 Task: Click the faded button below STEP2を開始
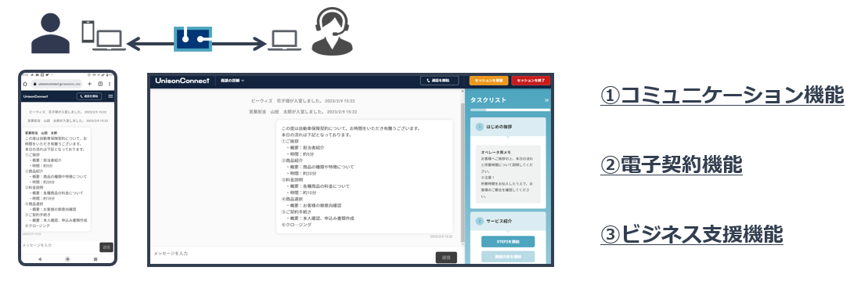[508, 257]
